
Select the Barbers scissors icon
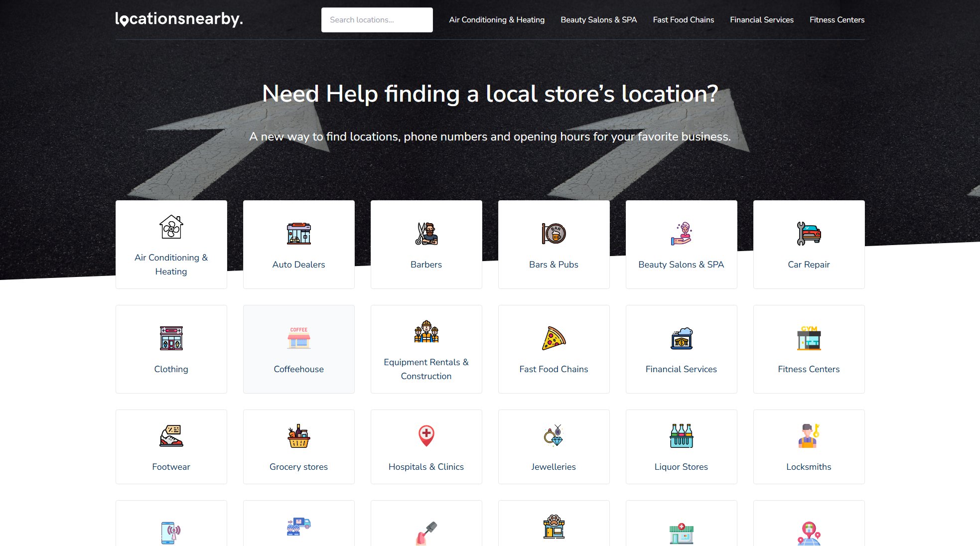click(426, 234)
